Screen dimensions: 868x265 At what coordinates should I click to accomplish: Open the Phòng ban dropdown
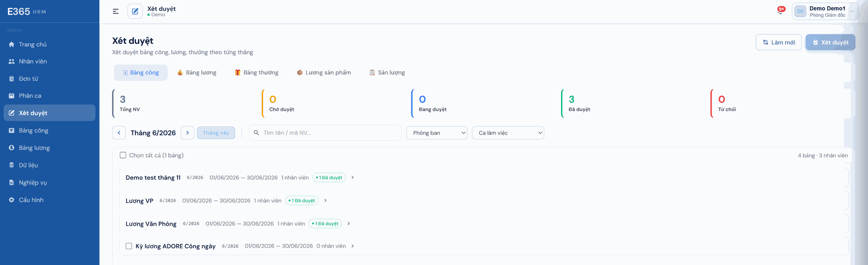click(x=437, y=133)
